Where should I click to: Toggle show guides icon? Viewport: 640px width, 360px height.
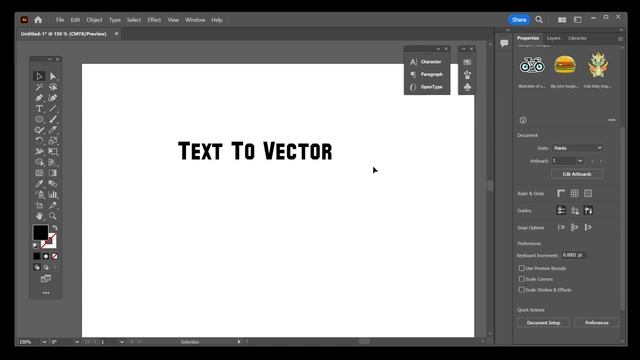pyautogui.click(x=561, y=211)
